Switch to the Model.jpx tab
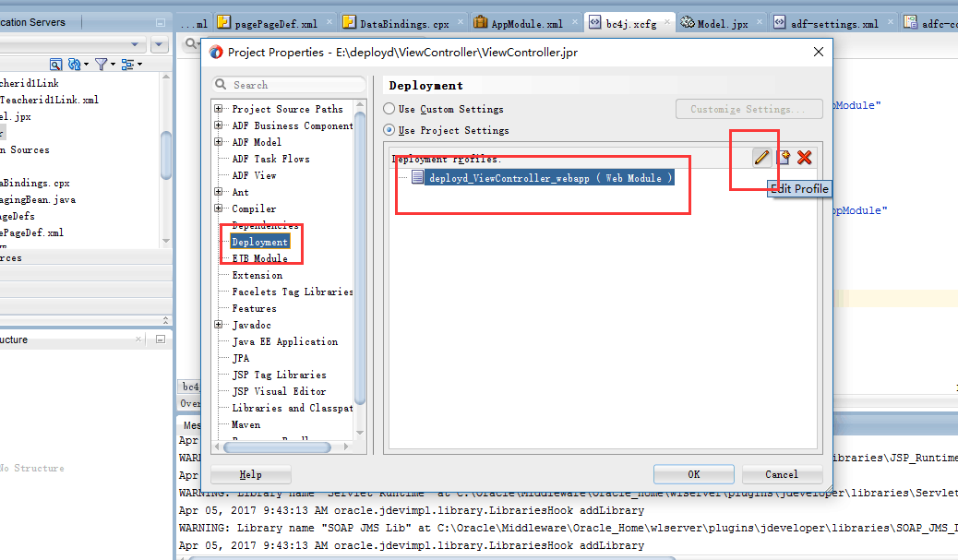Screen dimensions: 958x560 [722, 23]
